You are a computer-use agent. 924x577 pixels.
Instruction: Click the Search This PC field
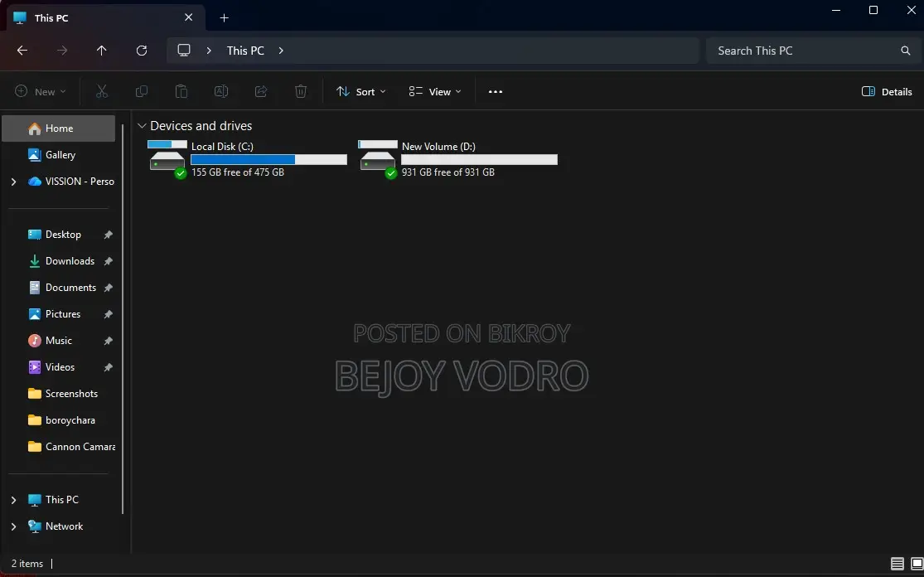(813, 51)
